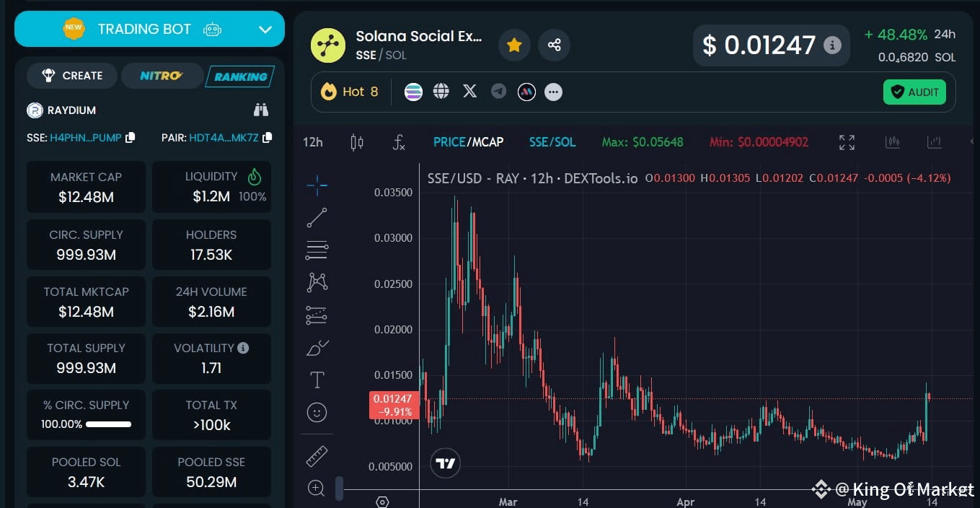Select the text annotation tool
The image size is (980, 508).
(x=317, y=380)
